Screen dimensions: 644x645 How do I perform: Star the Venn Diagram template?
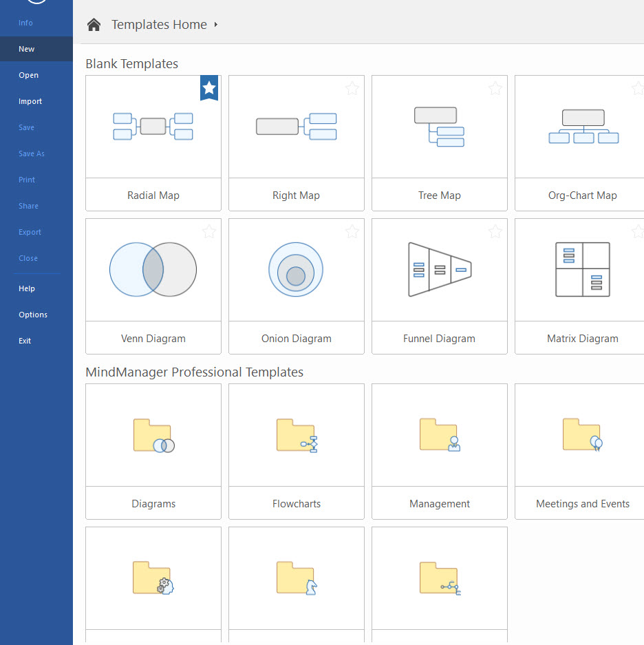pyautogui.click(x=209, y=231)
